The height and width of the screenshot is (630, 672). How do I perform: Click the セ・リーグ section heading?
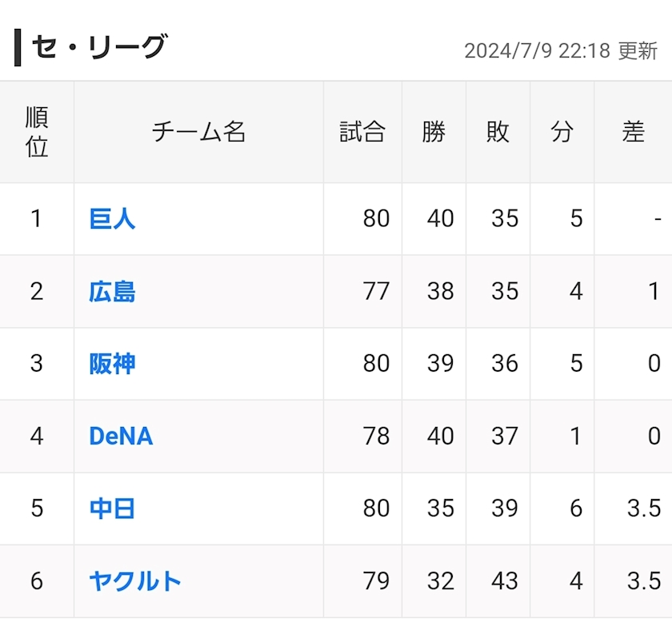(x=98, y=47)
